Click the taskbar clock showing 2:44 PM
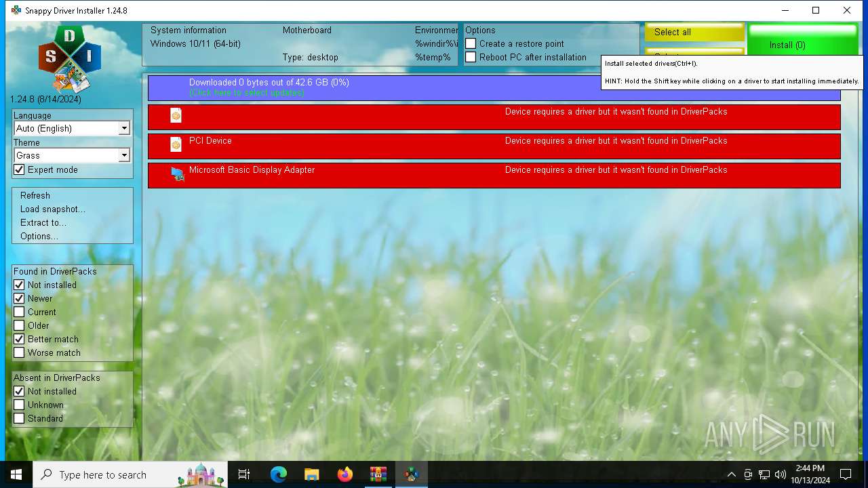 tap(810, 474)
